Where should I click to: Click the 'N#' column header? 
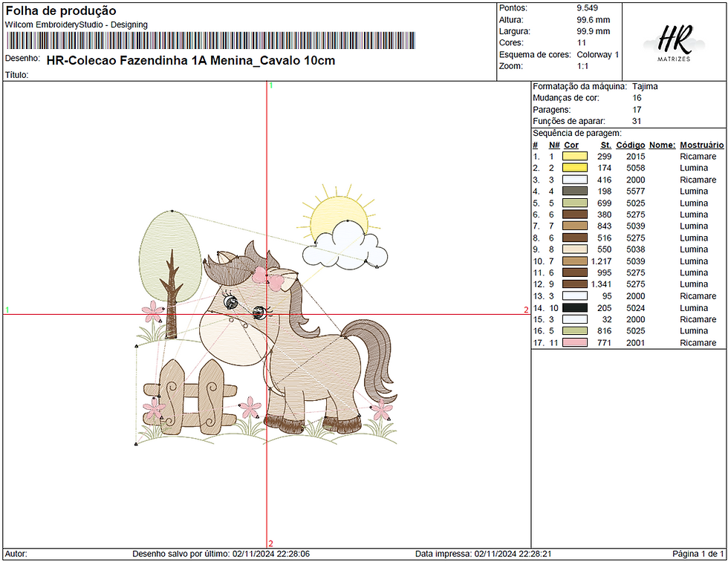tap(554, 145)
